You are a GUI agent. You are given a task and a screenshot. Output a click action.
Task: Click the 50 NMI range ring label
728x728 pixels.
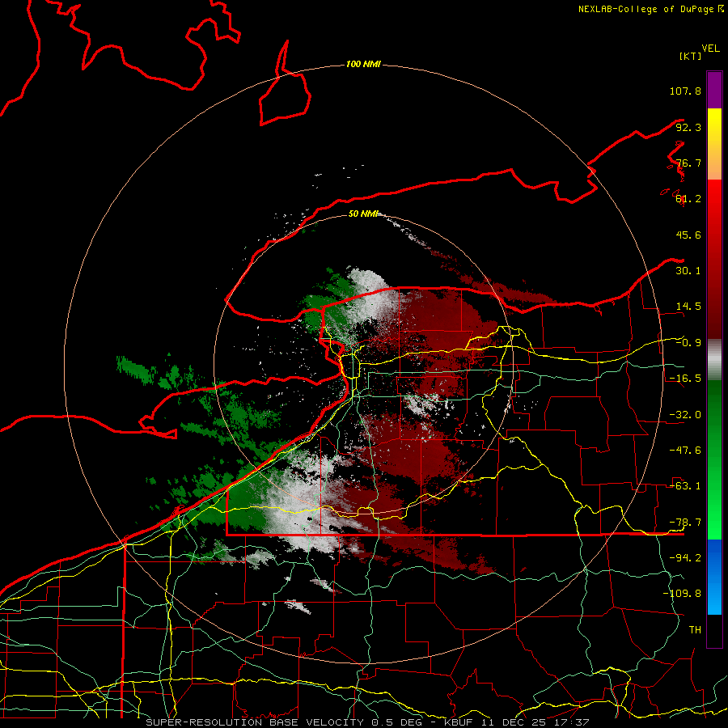363,214
